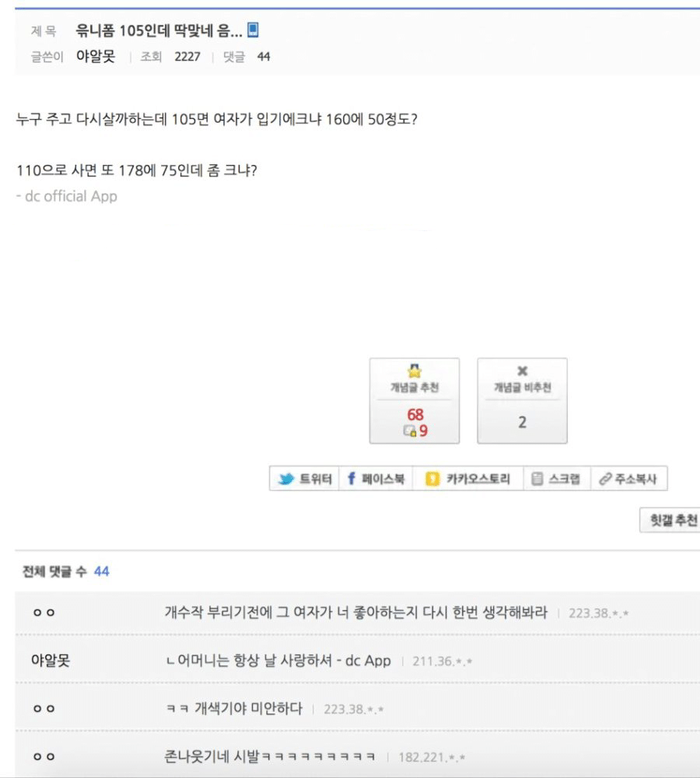Share the post via 페이스북
Image resolution: width=700 pixels, height=778 pixels.
coord(376,478)
